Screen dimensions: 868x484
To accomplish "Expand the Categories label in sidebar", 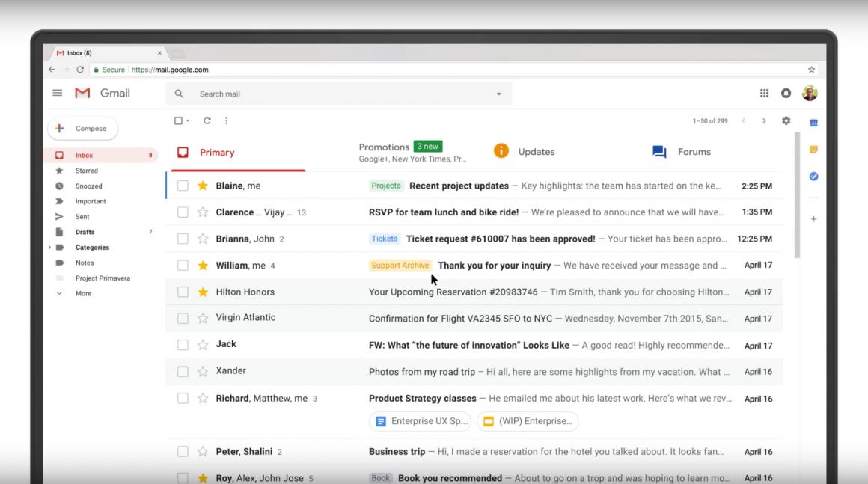I will tap(50, 248).
